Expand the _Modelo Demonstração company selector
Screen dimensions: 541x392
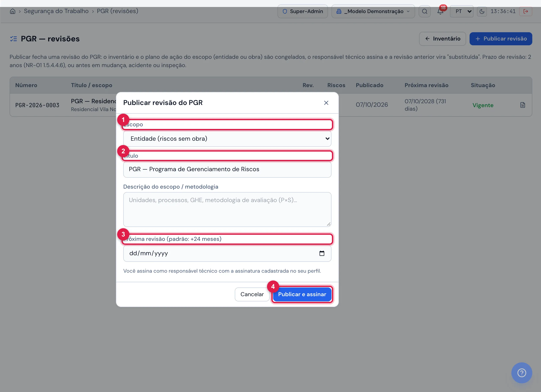[x=373, y=12]
